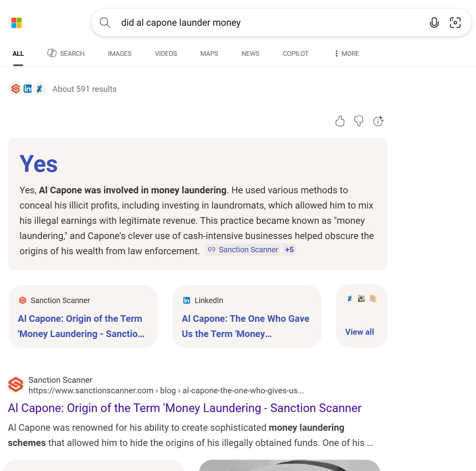Give thumbs down to the answer

[x=358, y=121]
